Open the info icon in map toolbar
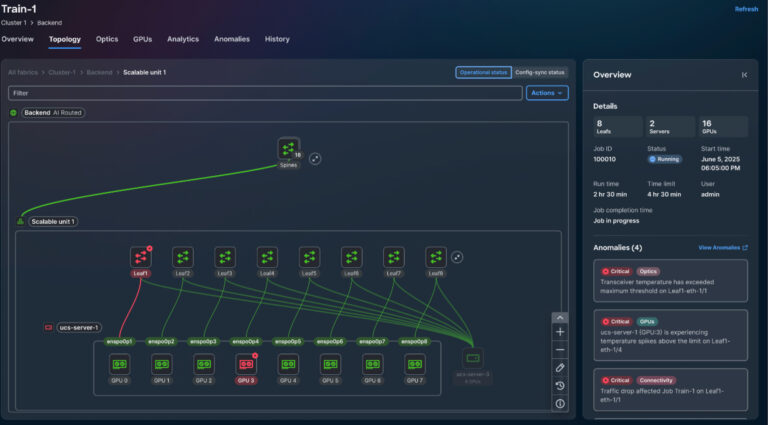 560,403
